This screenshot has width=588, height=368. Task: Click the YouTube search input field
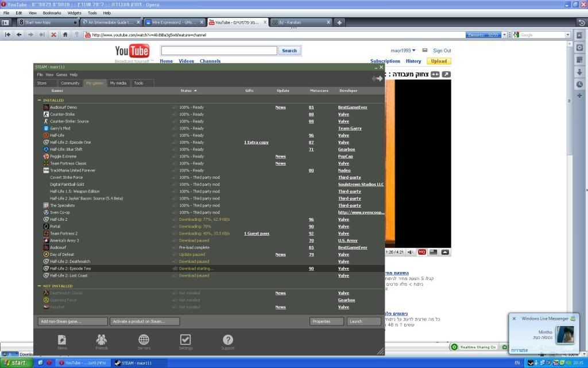[x=219, y=51]
